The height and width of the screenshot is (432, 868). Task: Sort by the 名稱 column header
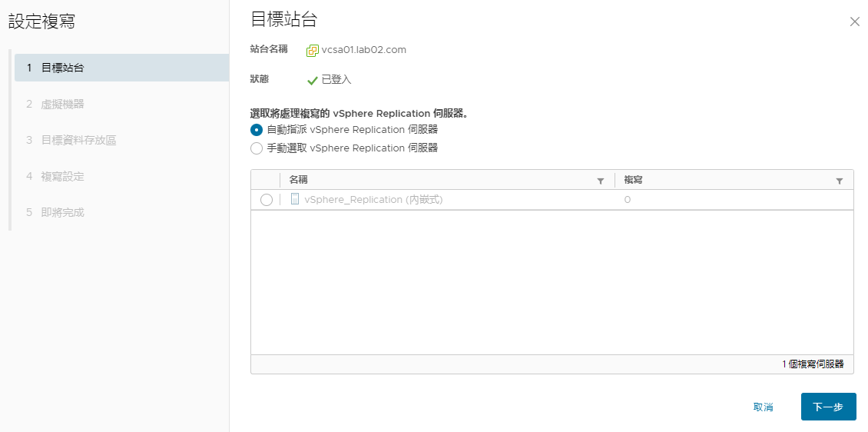click(298, 180)
